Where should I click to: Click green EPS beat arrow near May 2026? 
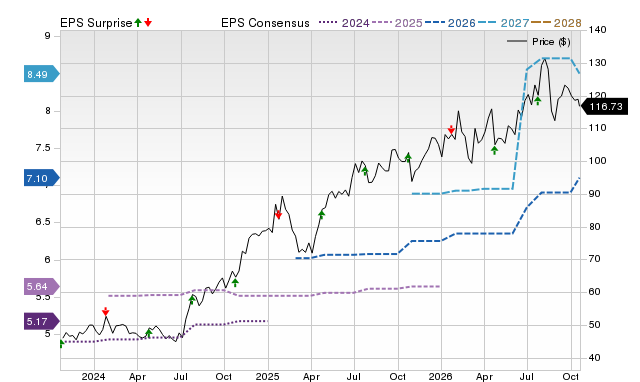(x=494, y=150)
